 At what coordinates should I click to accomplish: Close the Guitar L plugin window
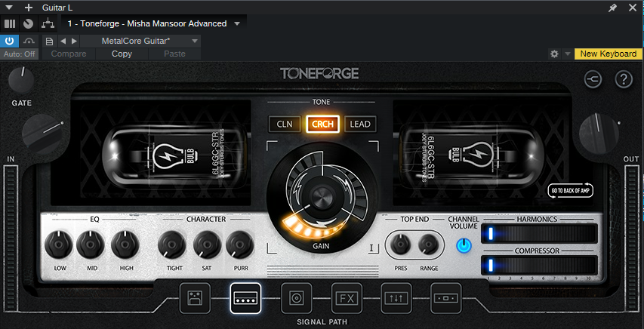click(x=633, y=8)
